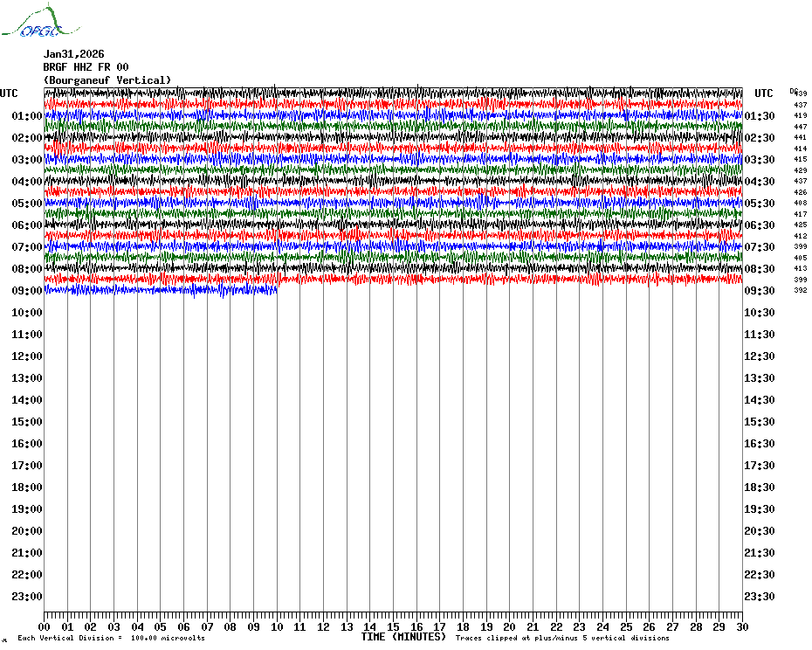Click the 15:30 half-hour label

click(760, 422)
